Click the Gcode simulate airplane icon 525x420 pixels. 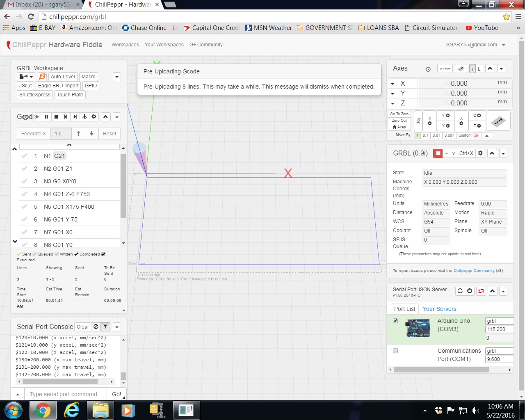coord(84,117)
